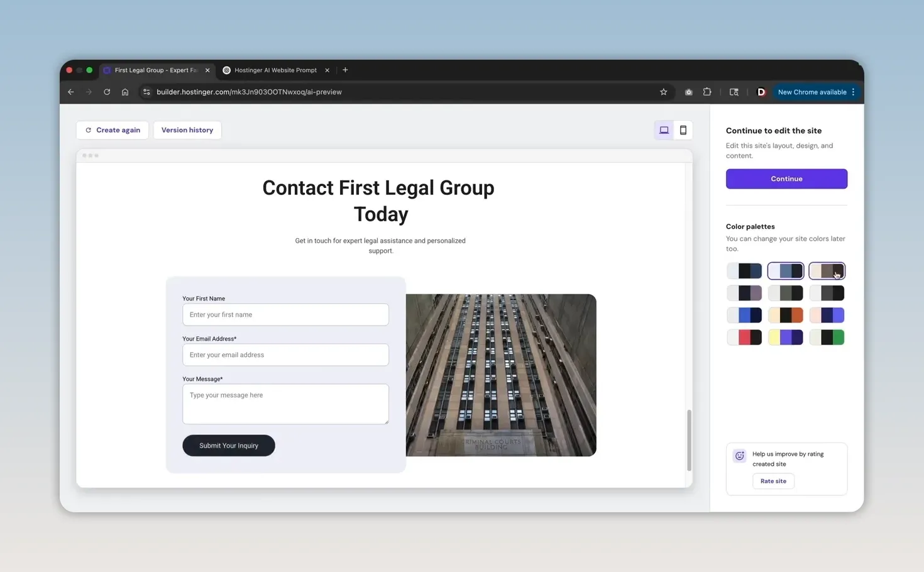This screenshot has width=924, height=572.
Task: Click the Rate site button
Action: (773, 481)
